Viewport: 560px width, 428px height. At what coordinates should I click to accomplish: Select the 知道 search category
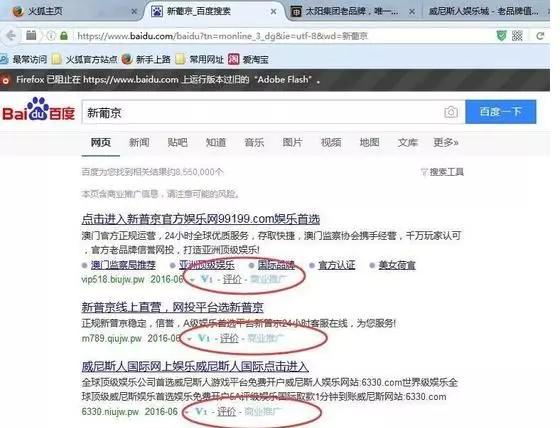click(216, 143)
